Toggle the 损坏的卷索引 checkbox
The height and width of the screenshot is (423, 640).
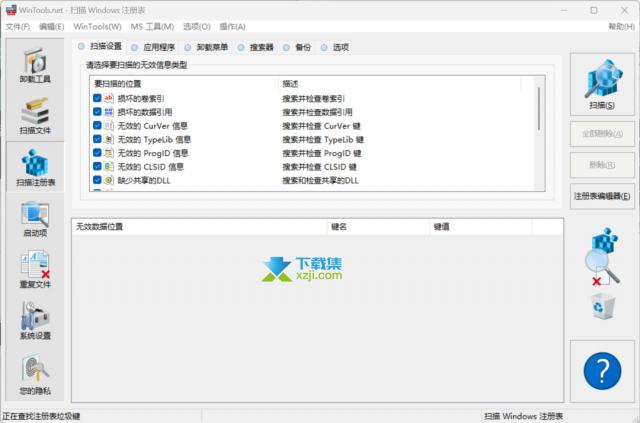pyautogui.click(x=97, y=98)
